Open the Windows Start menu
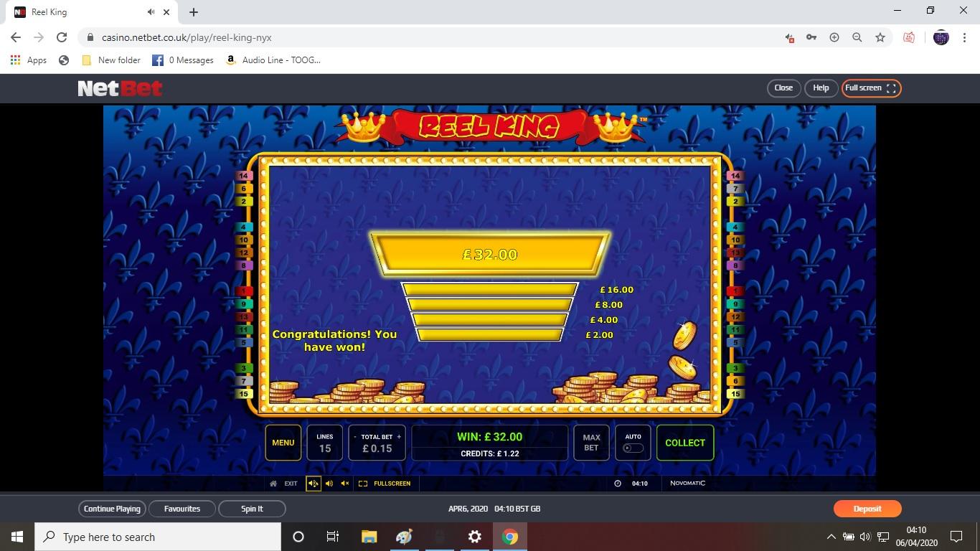This screenshot has width=980, height=551. 17,537
